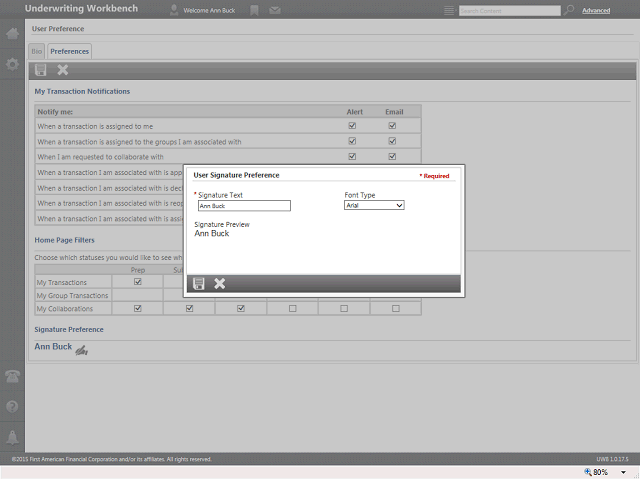The image size is (640, 480).
Task: Open the Advanced search link
Action: coord(596,11)
